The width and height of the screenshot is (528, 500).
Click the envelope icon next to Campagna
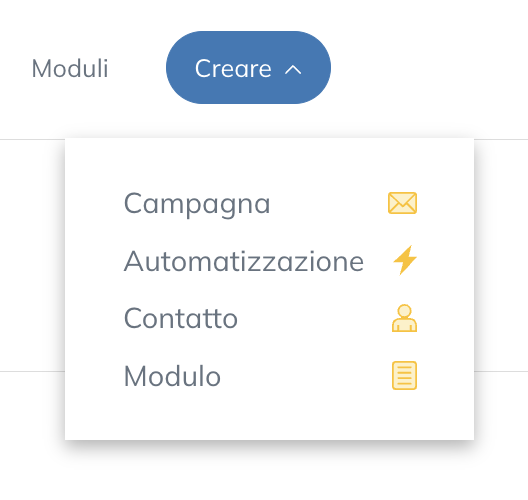pyautogui.click(x=402, y=203)
